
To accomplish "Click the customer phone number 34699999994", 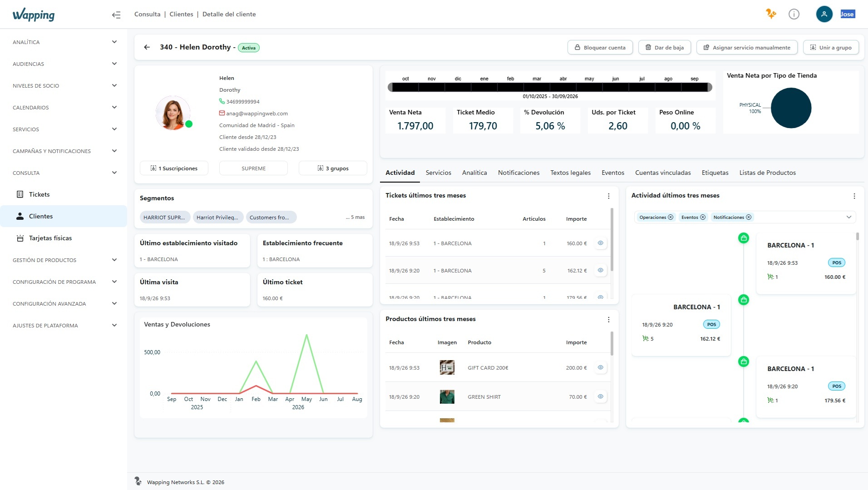I will (243, 102).
